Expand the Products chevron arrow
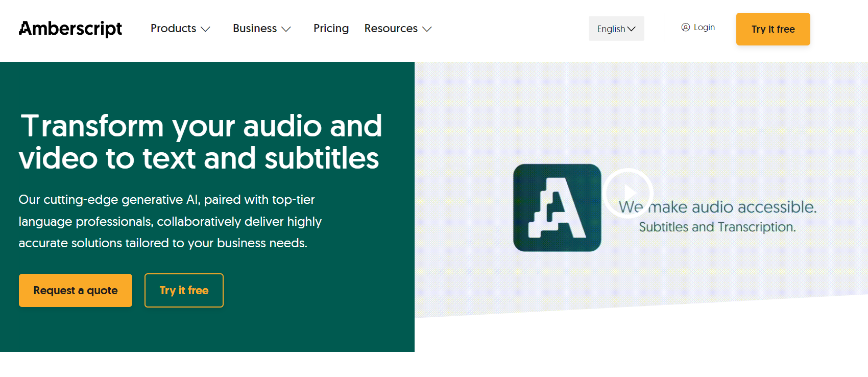868x377 pixels. [205, 30]
